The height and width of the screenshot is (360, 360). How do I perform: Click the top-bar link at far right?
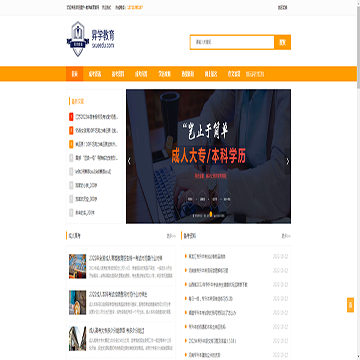(x=283, y=7)
